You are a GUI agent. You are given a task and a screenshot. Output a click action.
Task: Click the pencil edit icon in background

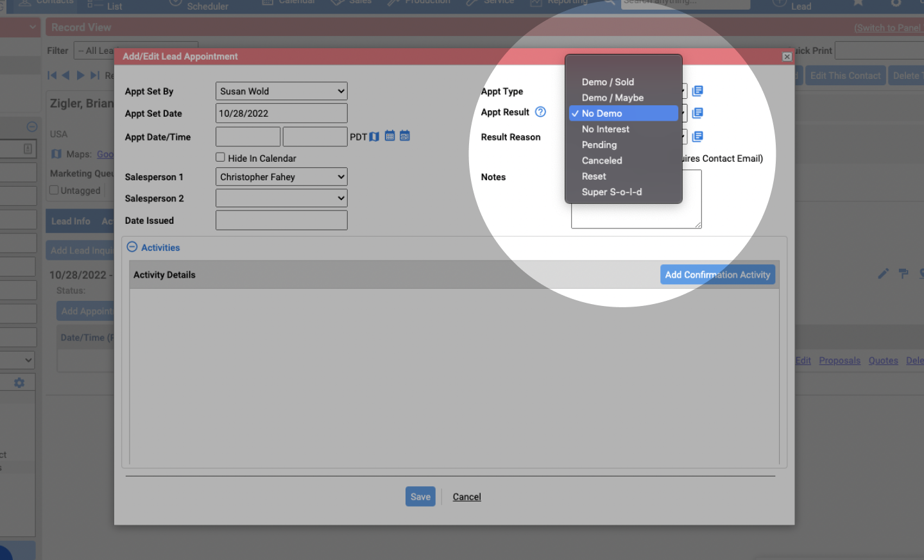884,274
